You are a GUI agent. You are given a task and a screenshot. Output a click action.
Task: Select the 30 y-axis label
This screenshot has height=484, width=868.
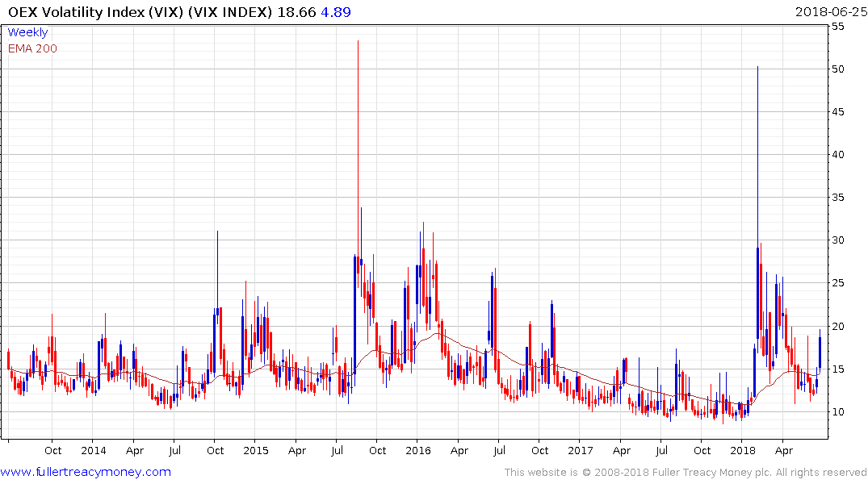[837, 240]
